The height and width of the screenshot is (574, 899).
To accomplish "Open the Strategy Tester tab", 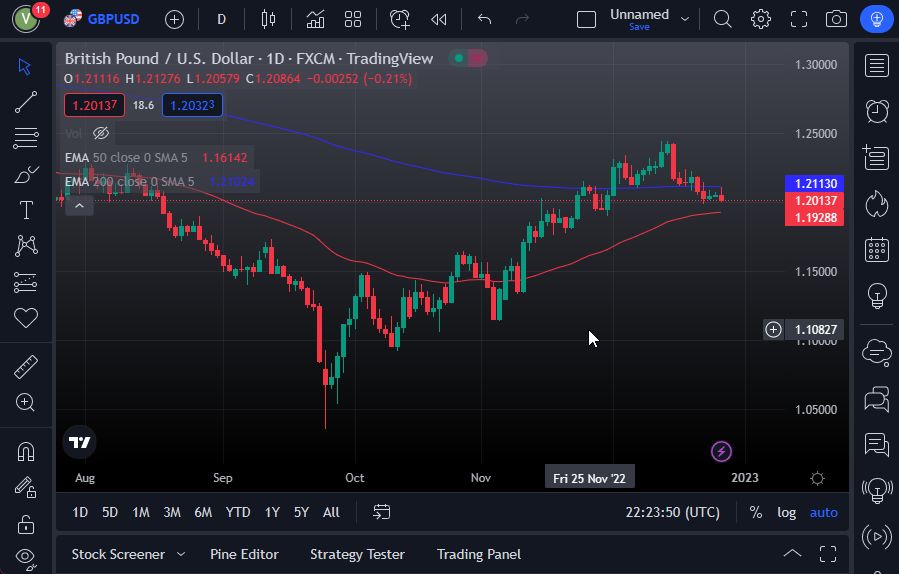I will [x=357, y=554].
